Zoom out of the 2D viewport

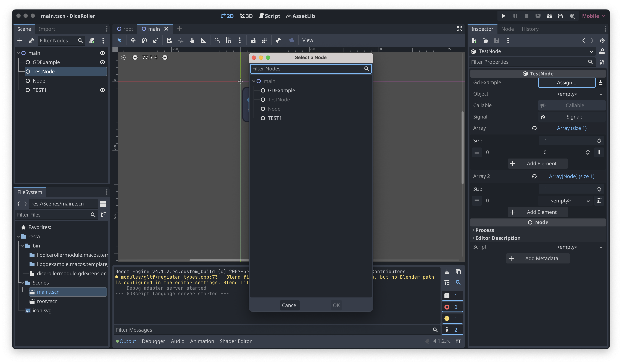[x=135, y=57]
